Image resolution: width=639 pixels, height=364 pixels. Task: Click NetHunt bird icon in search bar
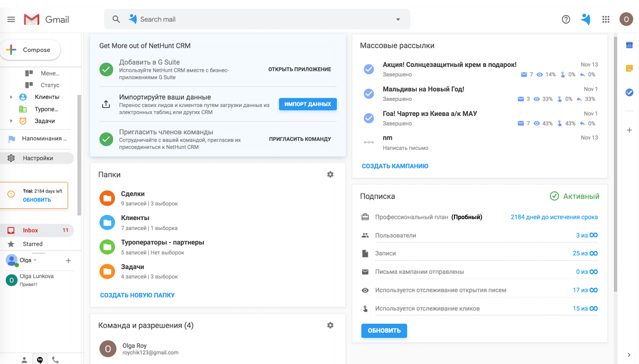click(133, 19)
